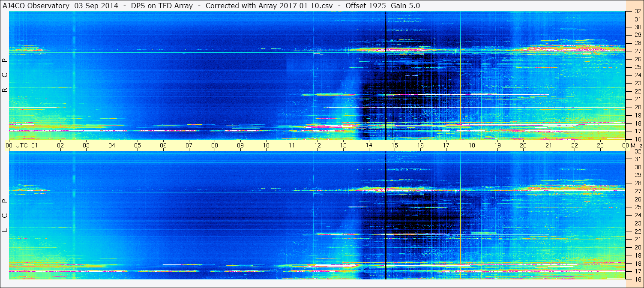
Task: Click the 03 hour tick label
Action: pos(86,145)
